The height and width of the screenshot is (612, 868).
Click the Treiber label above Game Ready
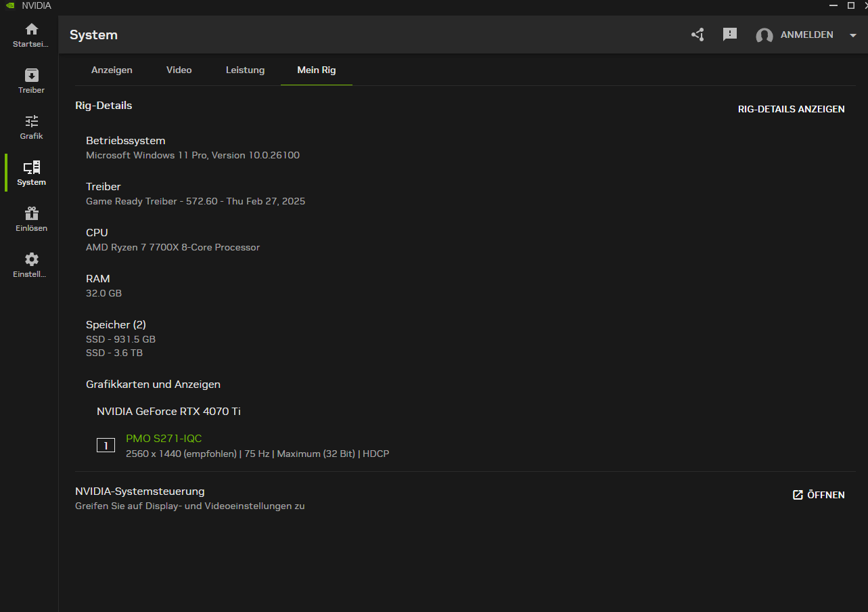103,187
